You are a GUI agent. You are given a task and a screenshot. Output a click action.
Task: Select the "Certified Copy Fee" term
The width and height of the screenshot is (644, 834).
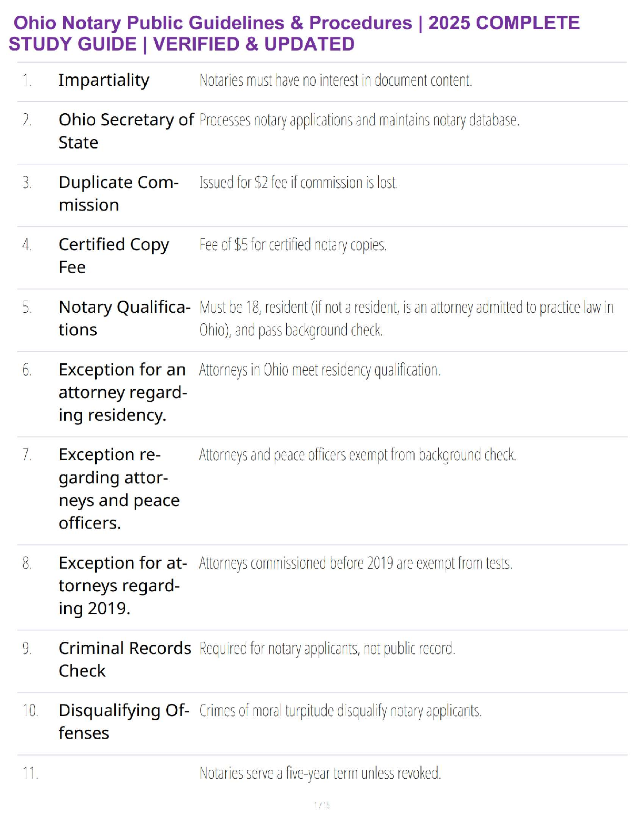(x=114, y=255)
